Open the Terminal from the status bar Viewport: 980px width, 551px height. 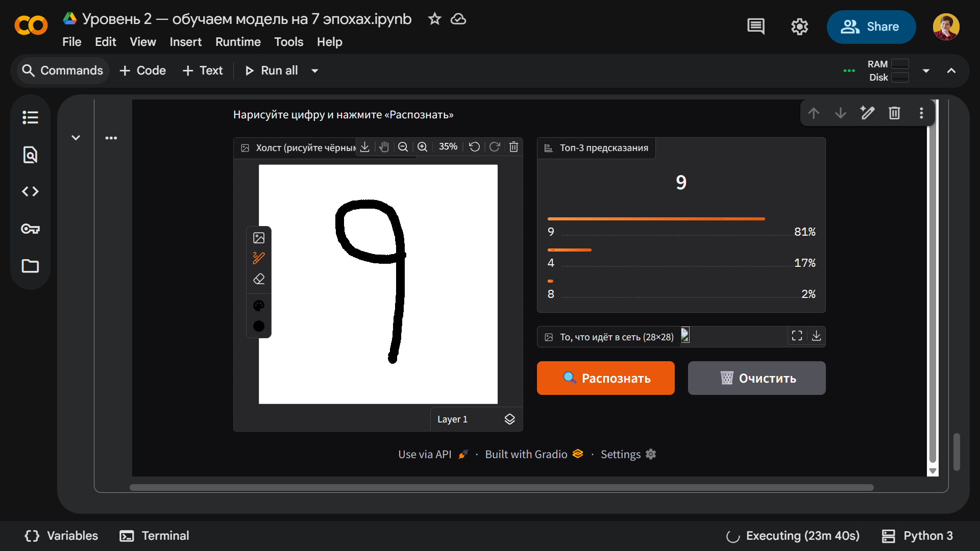click(x=154, y=536)
